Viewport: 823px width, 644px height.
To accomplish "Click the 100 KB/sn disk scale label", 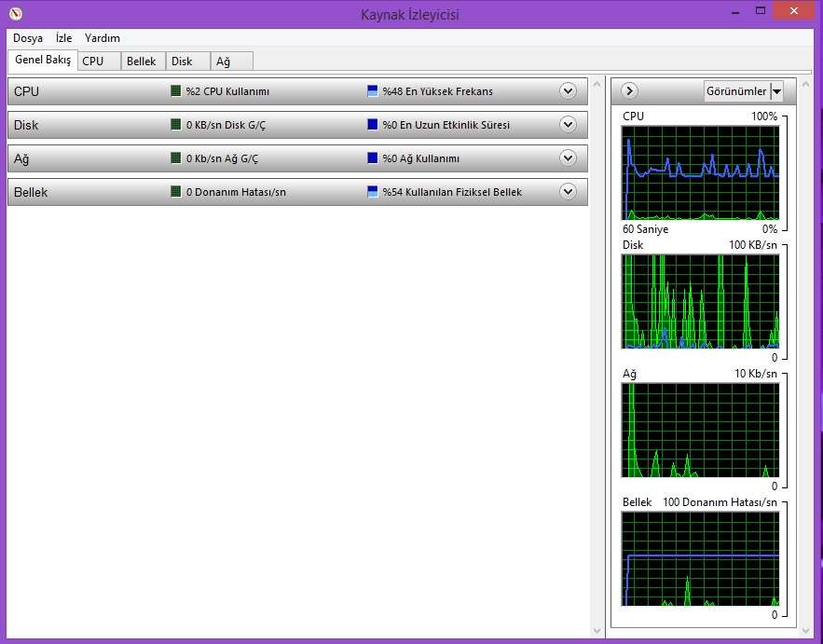I will coord(753,245).
